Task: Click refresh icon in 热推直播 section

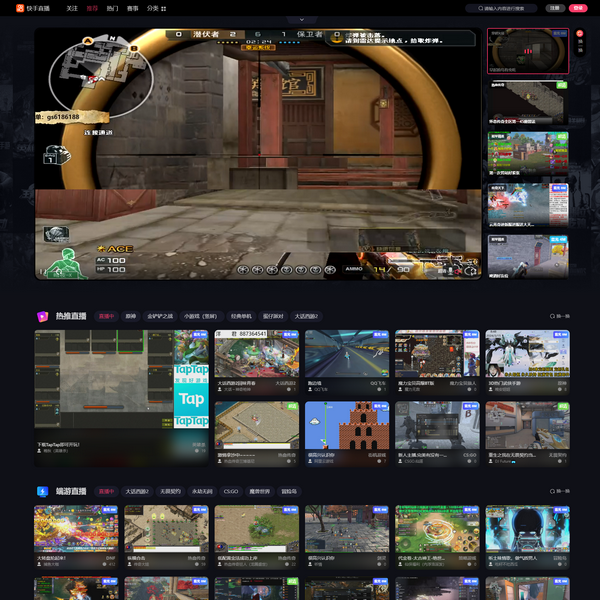Action: pyautogui.click(x=553, y=316)
